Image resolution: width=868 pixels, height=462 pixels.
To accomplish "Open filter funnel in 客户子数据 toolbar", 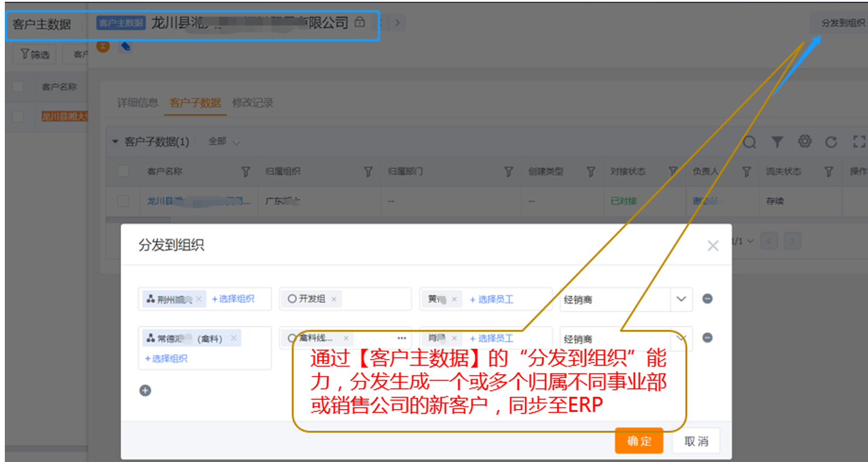I will pos(778,142).
